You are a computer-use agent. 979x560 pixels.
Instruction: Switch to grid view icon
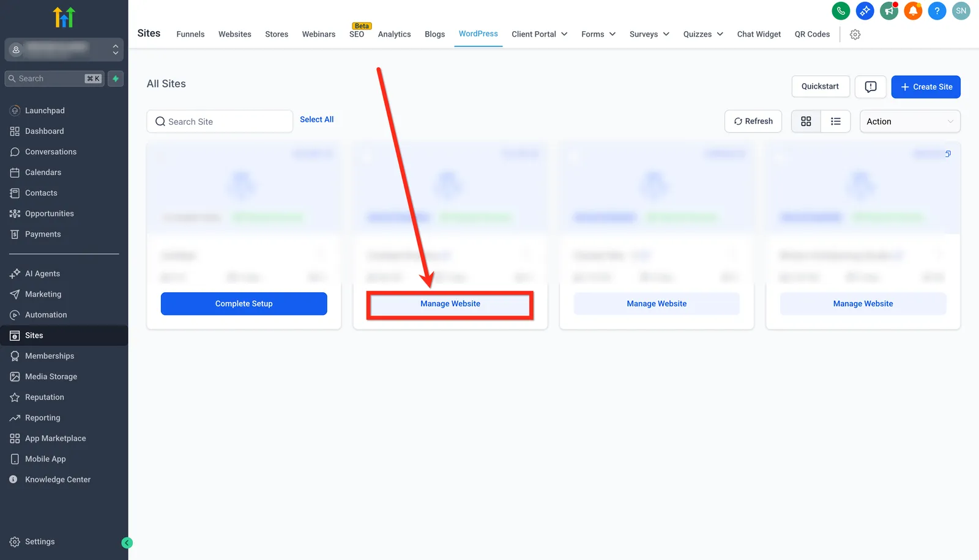(806, 121)
